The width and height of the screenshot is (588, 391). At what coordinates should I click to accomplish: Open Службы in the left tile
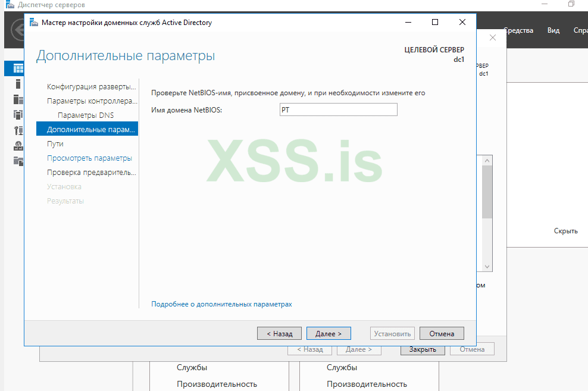(x=192, y=367)
